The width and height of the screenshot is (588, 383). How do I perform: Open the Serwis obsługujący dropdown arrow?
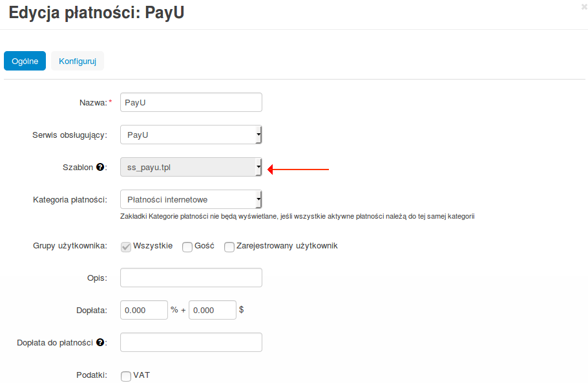[258, 135]
